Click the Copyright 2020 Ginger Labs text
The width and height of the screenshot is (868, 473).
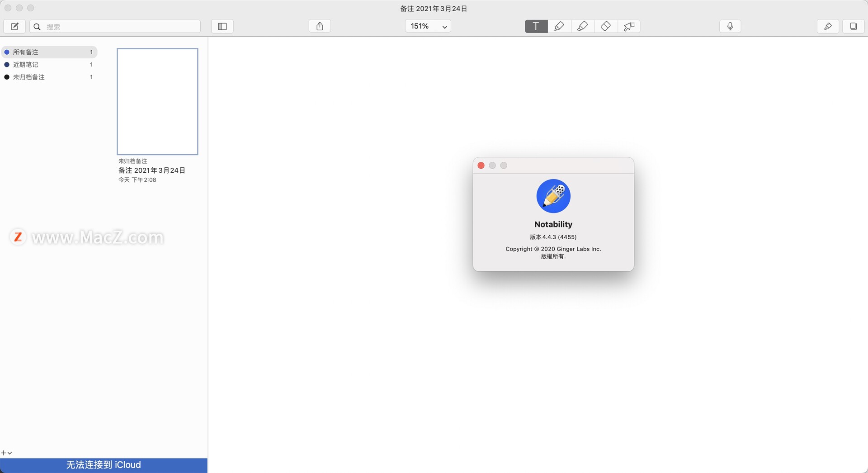tap(553, 249)
